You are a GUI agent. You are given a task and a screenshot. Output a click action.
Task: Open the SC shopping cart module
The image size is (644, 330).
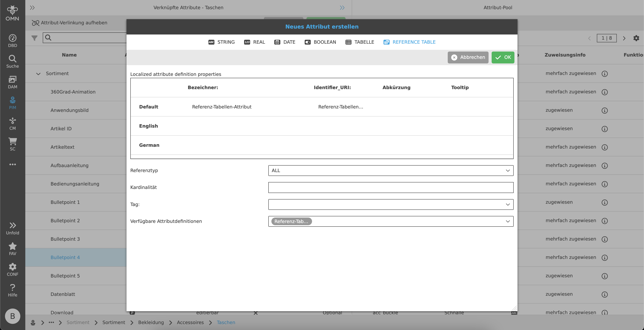tap(12, 144)
